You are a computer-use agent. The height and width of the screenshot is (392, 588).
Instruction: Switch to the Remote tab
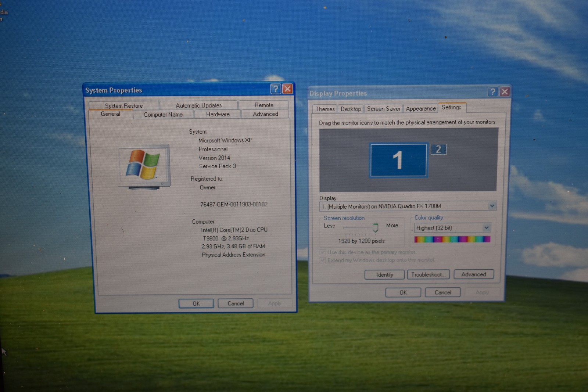pos(264,105)
